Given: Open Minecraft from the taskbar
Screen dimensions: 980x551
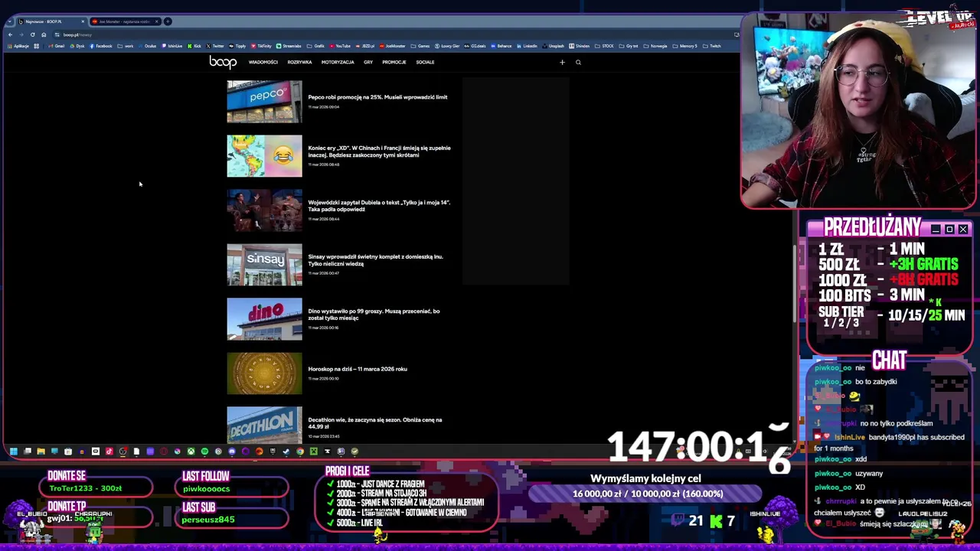Looking at the screenshot, I should 314,452.
